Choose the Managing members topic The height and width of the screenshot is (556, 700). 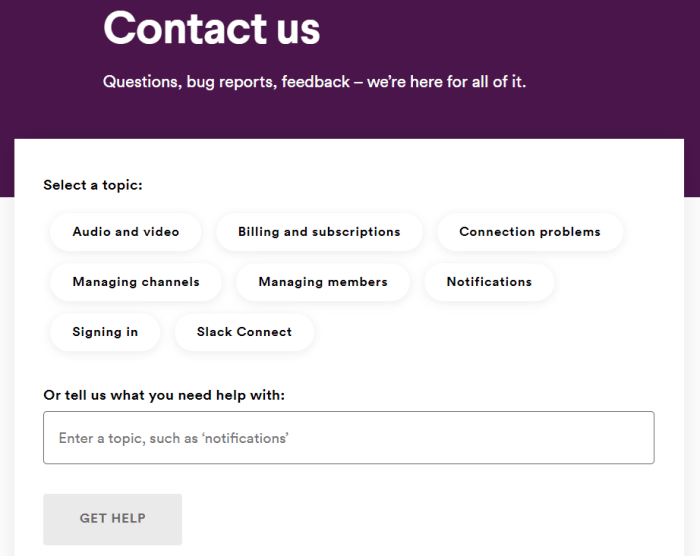323,282
